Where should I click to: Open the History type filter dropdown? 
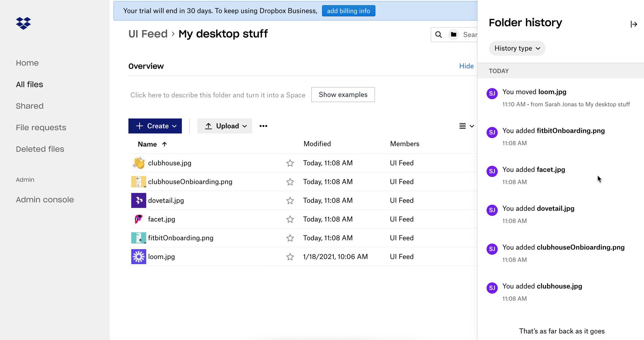517,48
